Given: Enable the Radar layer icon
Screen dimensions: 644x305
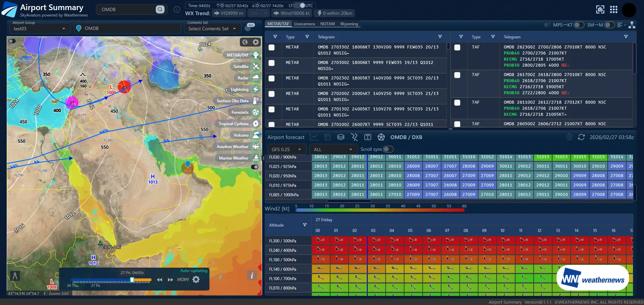Looking at the screenshot, I should point(256,78).
